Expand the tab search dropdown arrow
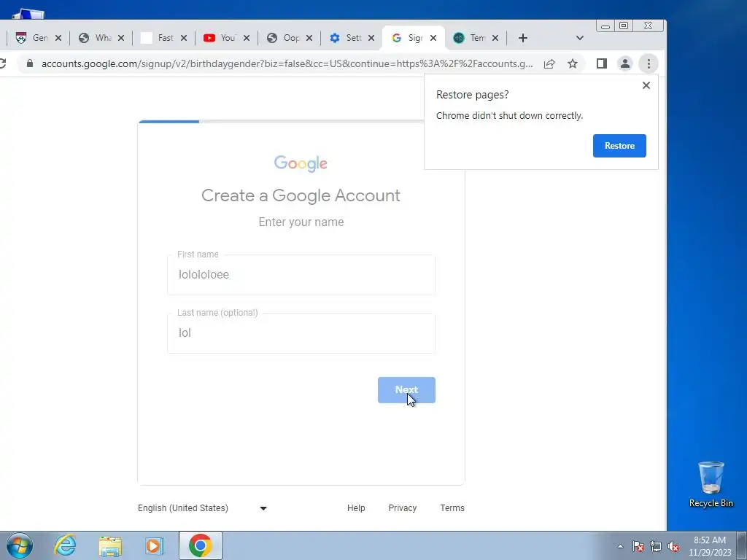The height and width of the screenshot is (560, 747). [x=580, y=38]
